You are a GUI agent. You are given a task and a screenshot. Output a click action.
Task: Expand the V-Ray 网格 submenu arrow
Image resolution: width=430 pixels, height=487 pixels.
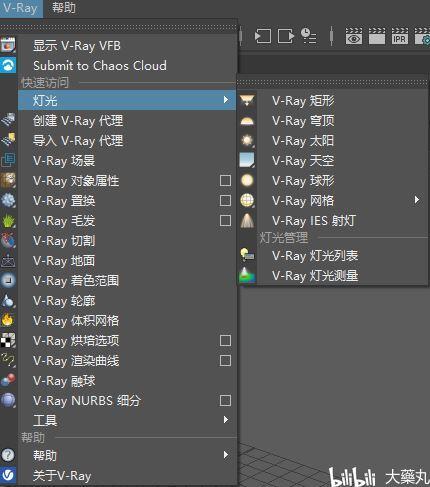coord(417,200)
